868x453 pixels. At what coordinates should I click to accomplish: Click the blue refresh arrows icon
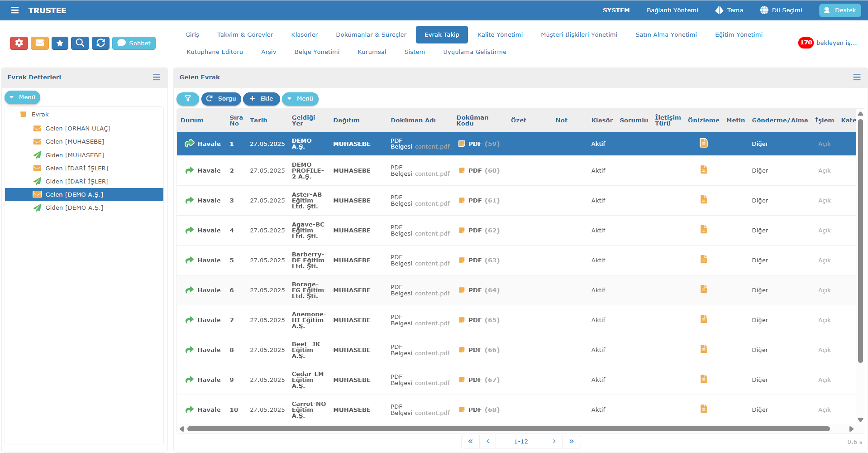100,43
